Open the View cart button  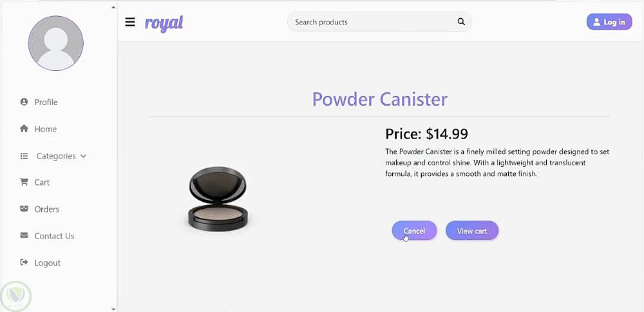[472, 231]
